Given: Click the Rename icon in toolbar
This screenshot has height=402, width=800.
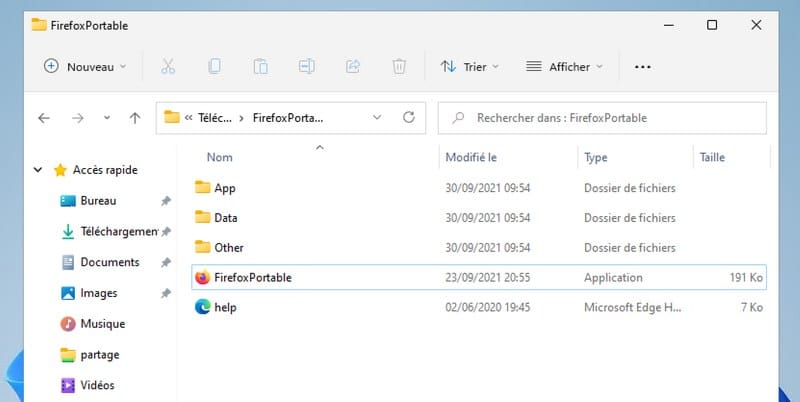Looking at the screenshot, I should click(x=306, y=67).
